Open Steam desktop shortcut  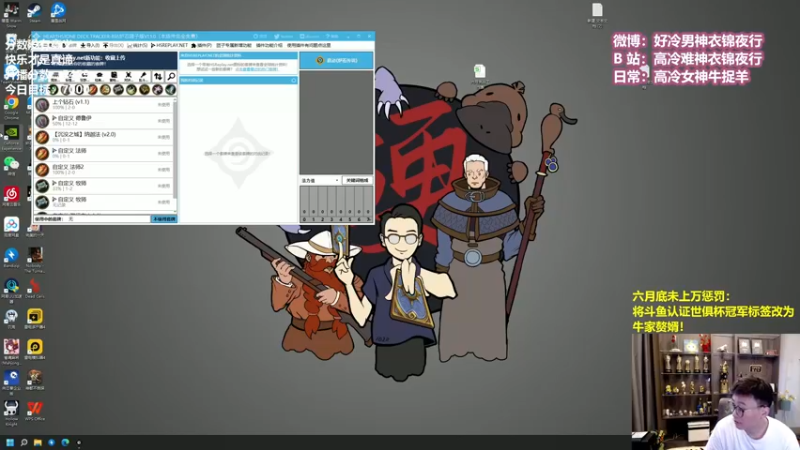coord(35,12)
